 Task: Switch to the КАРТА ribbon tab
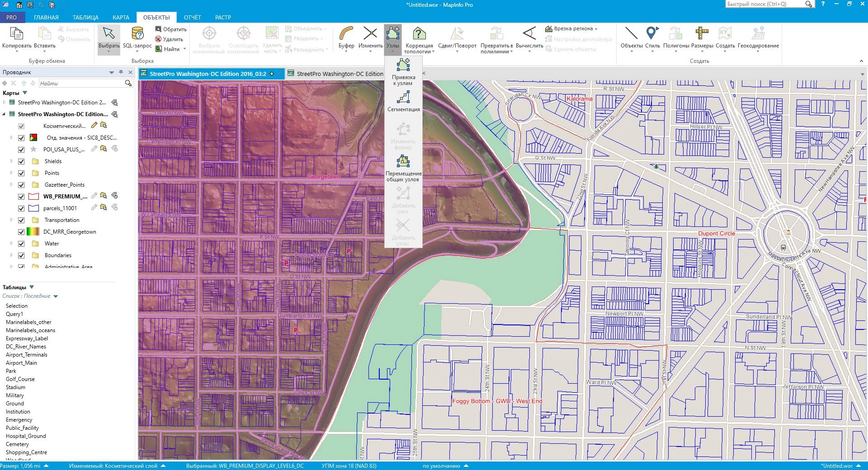click(x=121, y=17)
